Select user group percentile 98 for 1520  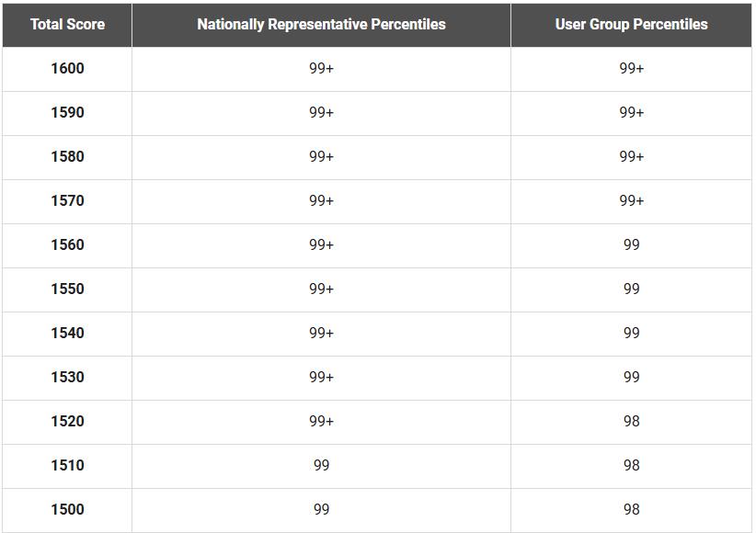[631, 421]
